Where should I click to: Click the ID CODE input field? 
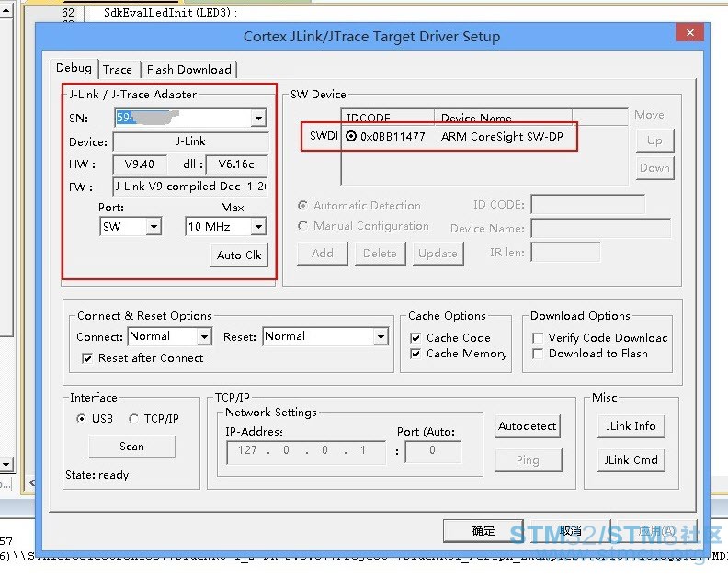click(x=587, y=204)
